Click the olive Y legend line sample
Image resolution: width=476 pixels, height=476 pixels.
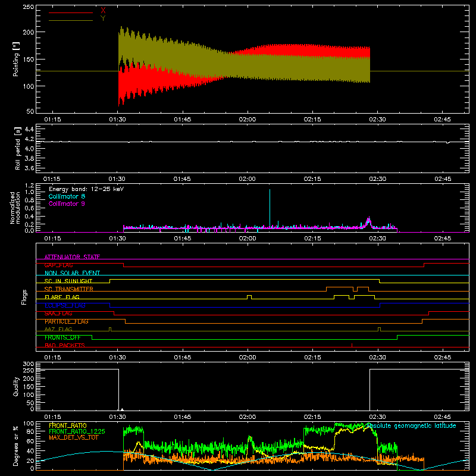pos(71,20)
